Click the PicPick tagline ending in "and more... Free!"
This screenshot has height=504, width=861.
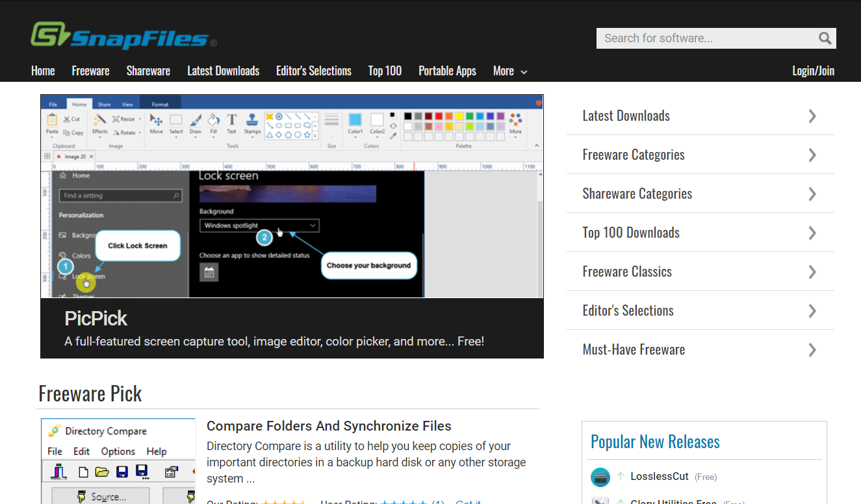(x=274, y=342)
